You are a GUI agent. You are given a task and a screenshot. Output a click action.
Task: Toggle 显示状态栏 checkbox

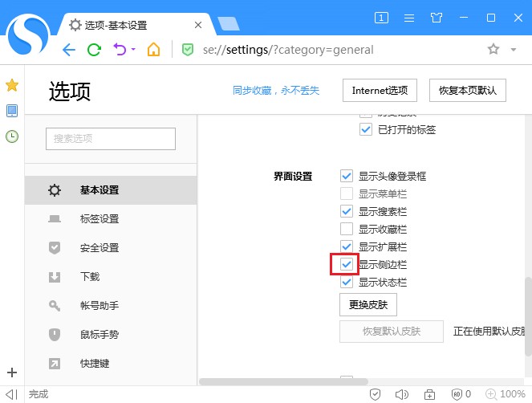[347, 282]
